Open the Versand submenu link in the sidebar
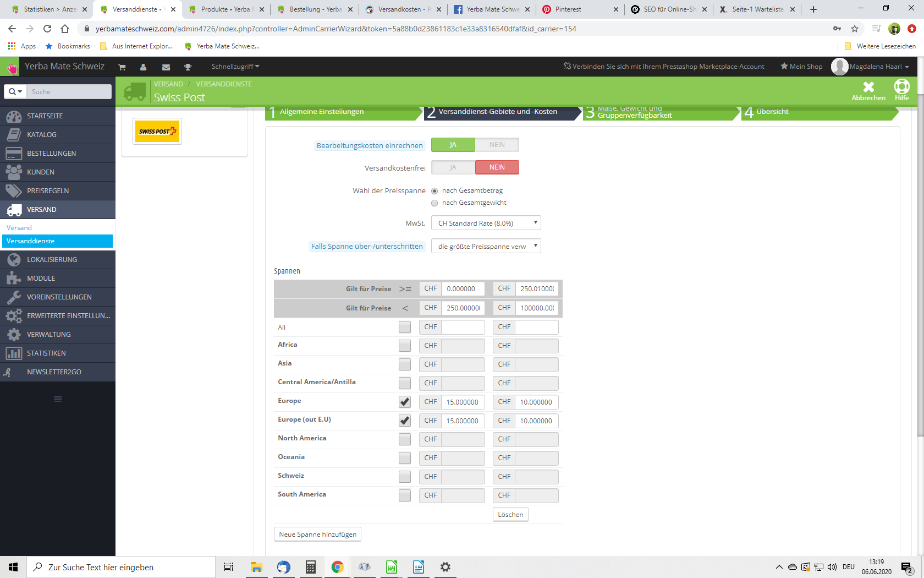 [19, 228]
